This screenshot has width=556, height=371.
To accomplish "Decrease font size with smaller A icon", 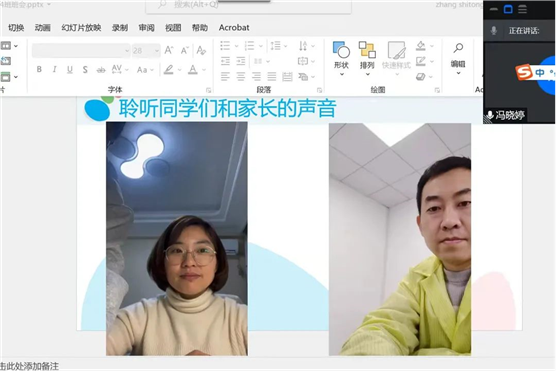I will click(184, 51).
